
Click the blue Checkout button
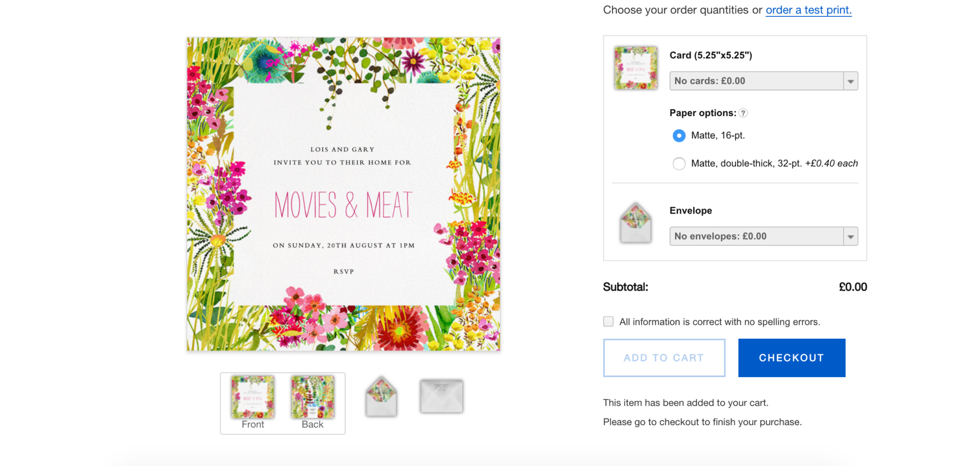pos(791,358)
